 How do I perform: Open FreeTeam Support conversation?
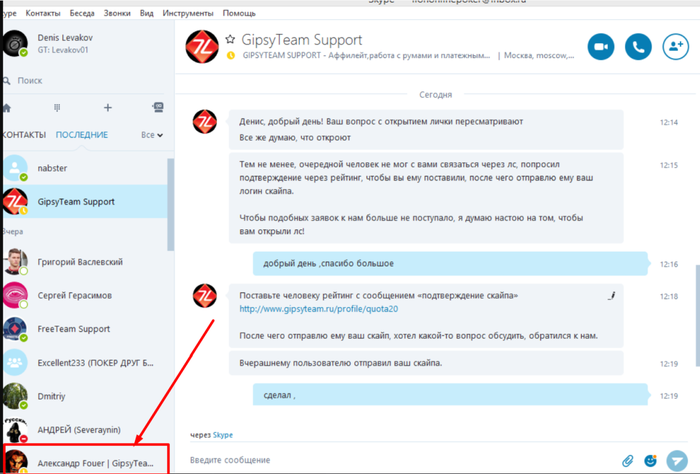(85, 329)
